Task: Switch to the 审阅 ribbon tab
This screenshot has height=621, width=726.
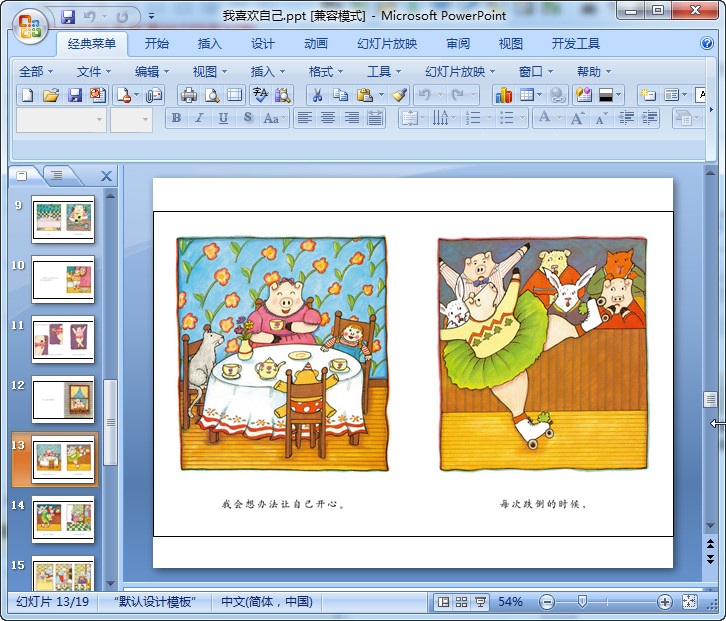Action: click(x=458, y=44)
